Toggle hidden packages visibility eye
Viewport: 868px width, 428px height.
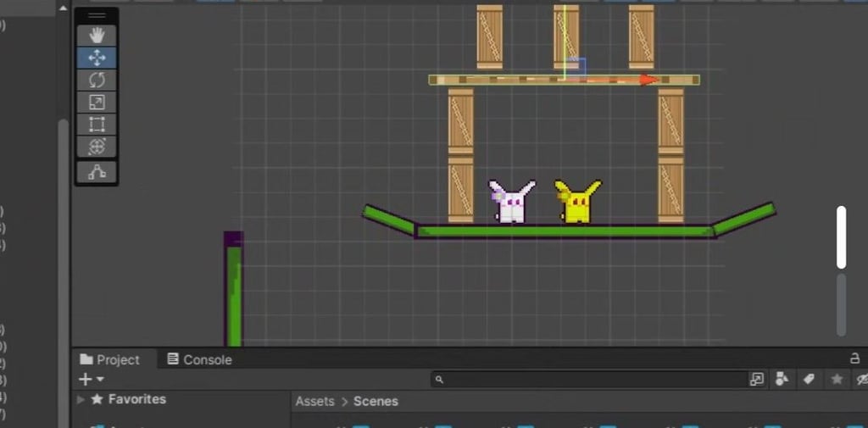pos(861,380)
